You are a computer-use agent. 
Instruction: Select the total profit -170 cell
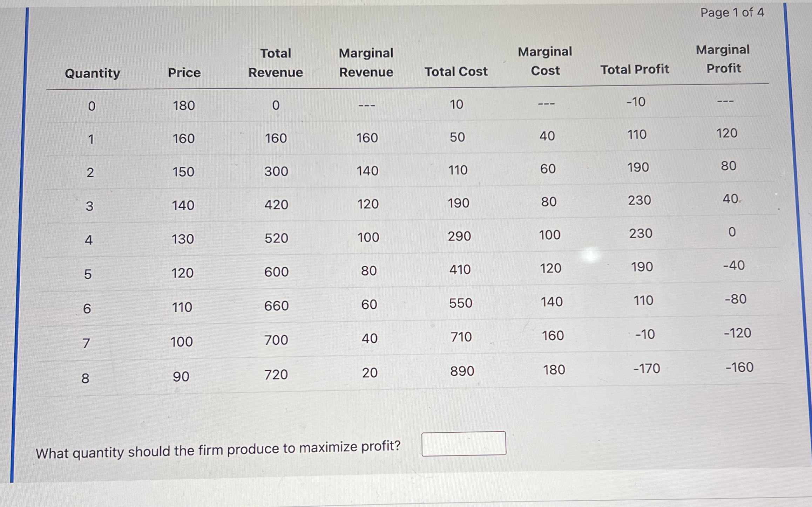coord(647,368)
